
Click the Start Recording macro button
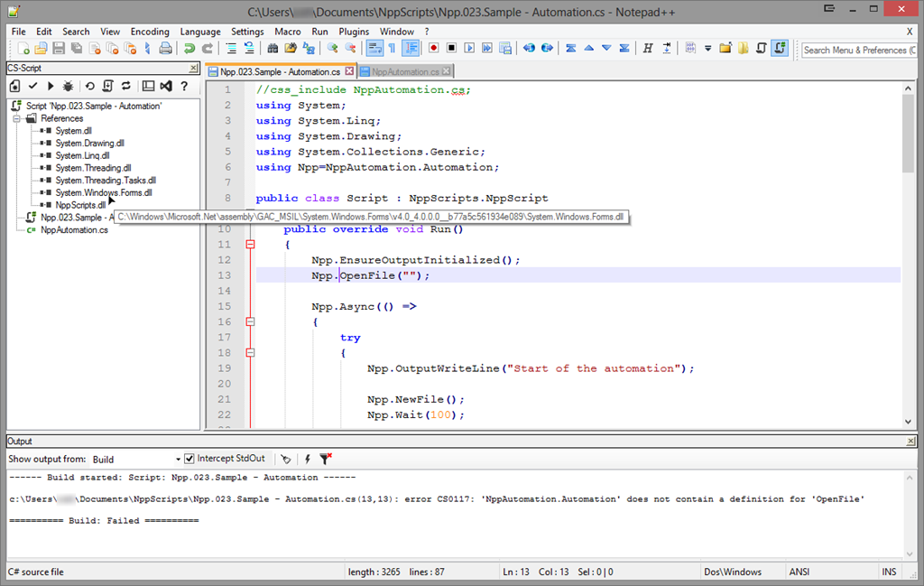click(x=433, y=49)
